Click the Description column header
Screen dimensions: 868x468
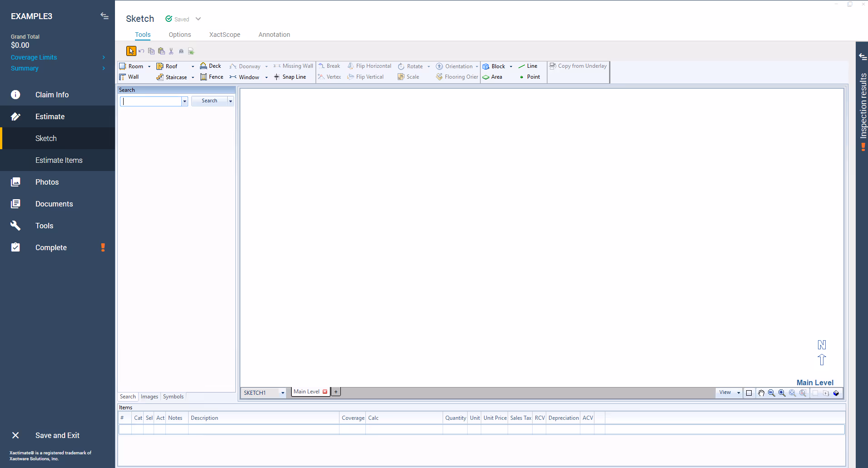(x=264, y=418)
